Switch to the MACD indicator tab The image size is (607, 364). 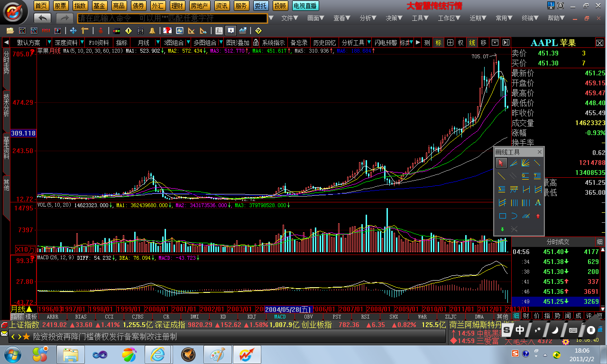(280, 316)
